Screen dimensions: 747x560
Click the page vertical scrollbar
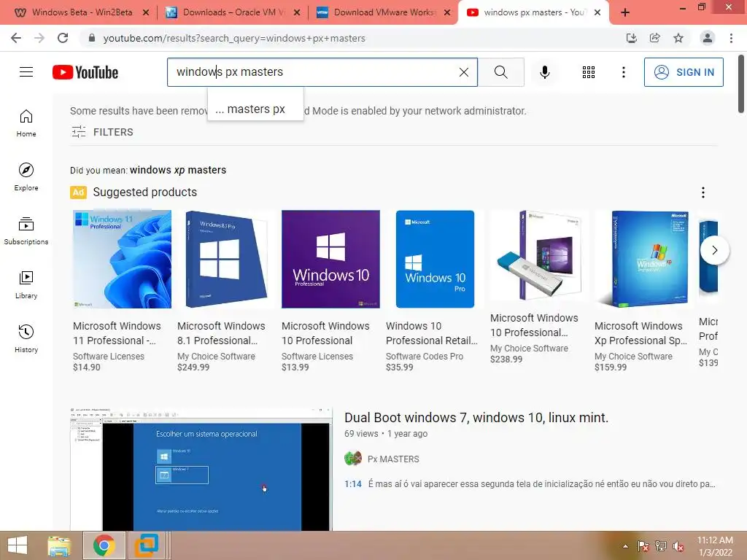pyautogui.click(x=741, y=85)
